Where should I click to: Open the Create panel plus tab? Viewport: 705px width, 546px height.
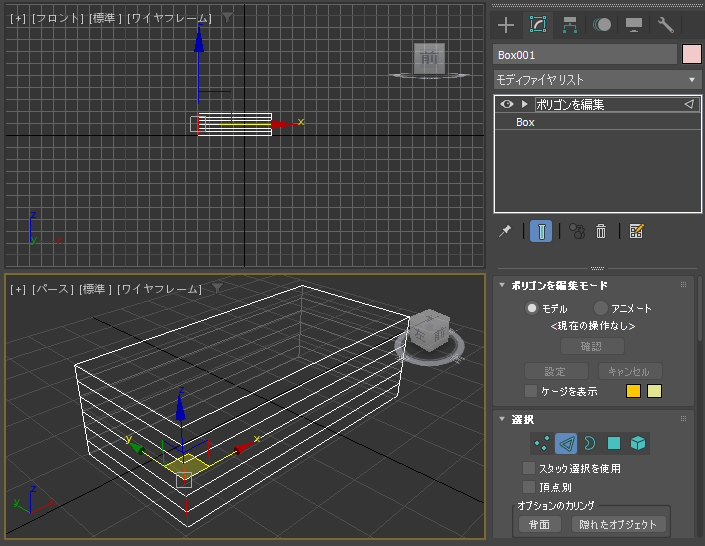(506, 25)
